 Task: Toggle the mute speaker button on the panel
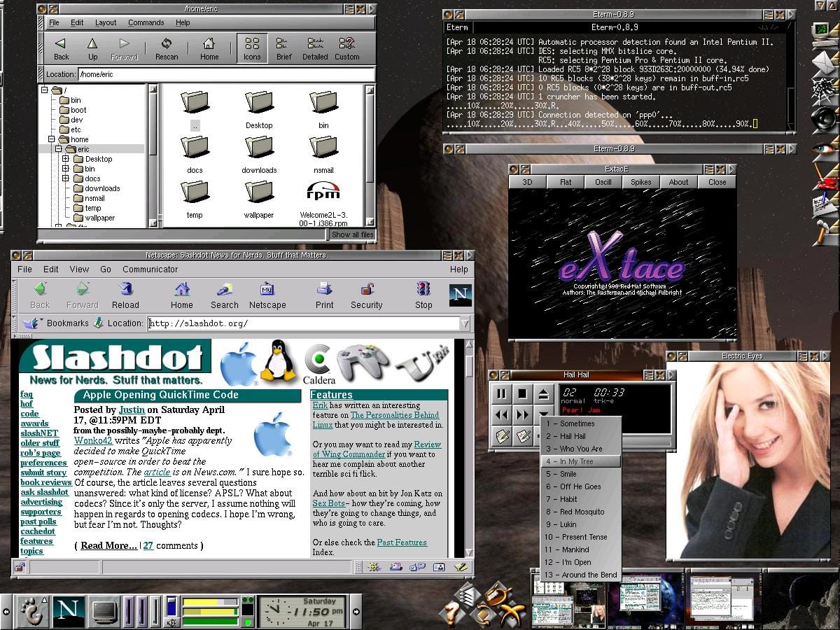point(171,622)
